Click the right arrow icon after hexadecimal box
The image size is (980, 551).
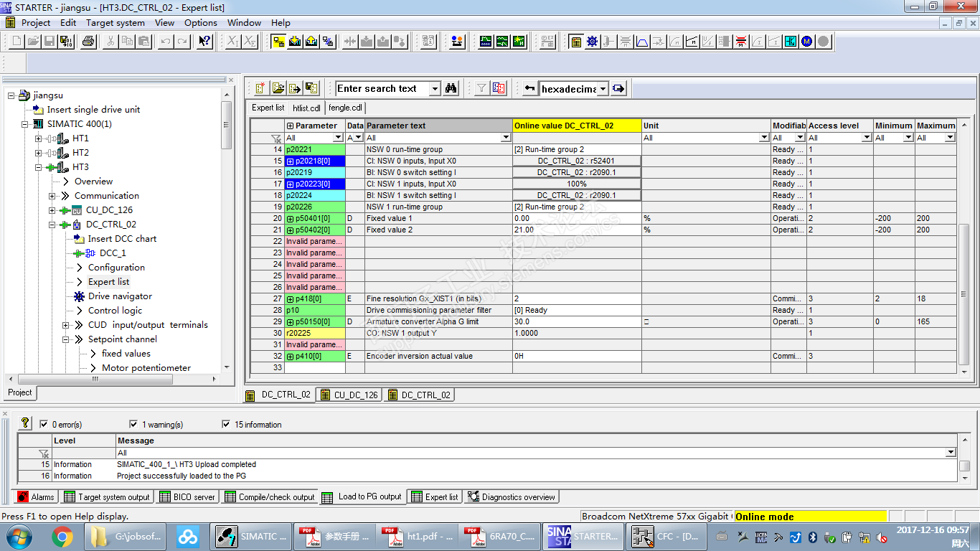pyautogui.click(x=618, y=88)
